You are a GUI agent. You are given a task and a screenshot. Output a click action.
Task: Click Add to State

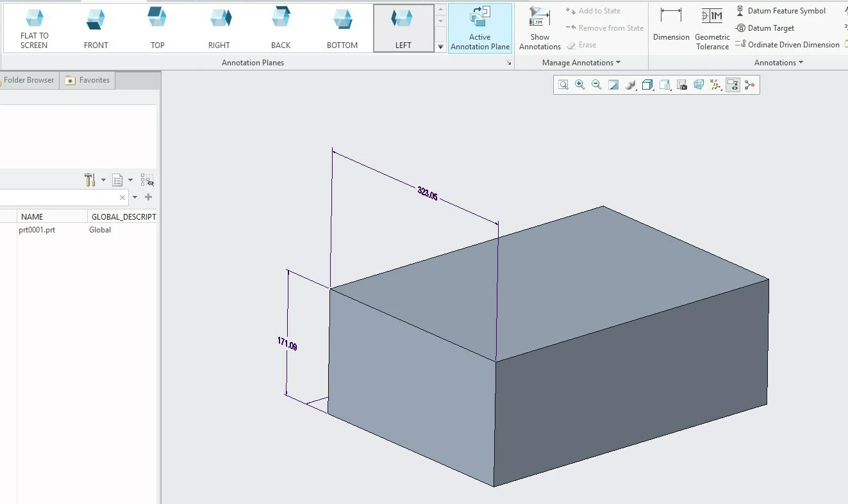coord(594,11)
